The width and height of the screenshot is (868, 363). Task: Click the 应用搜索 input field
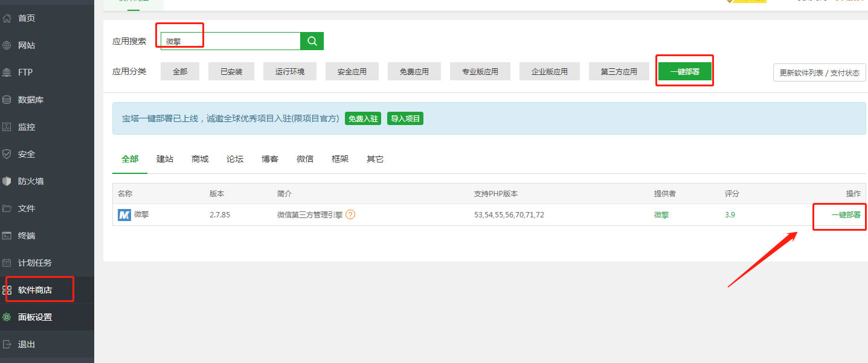coord(231,41)
